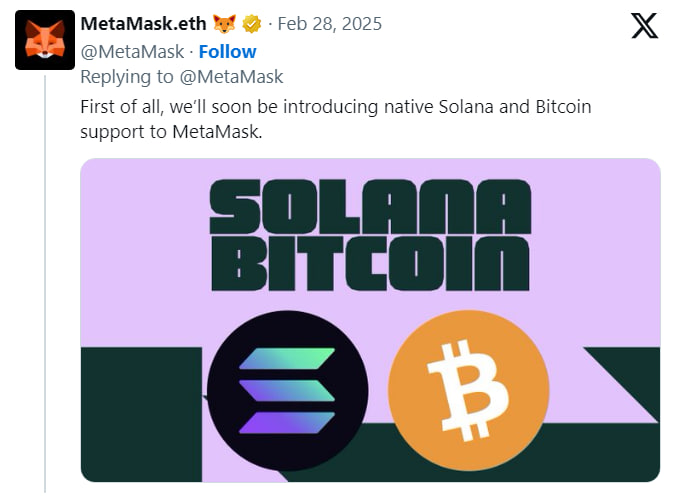
Task: Click the orange Bitcoin logo
Action: [x=468, y=390]
